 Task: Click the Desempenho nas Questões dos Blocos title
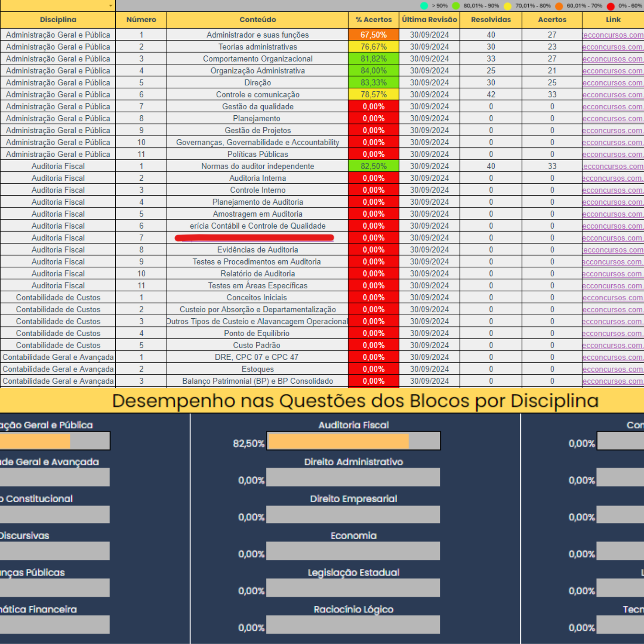tap(355, 401)
